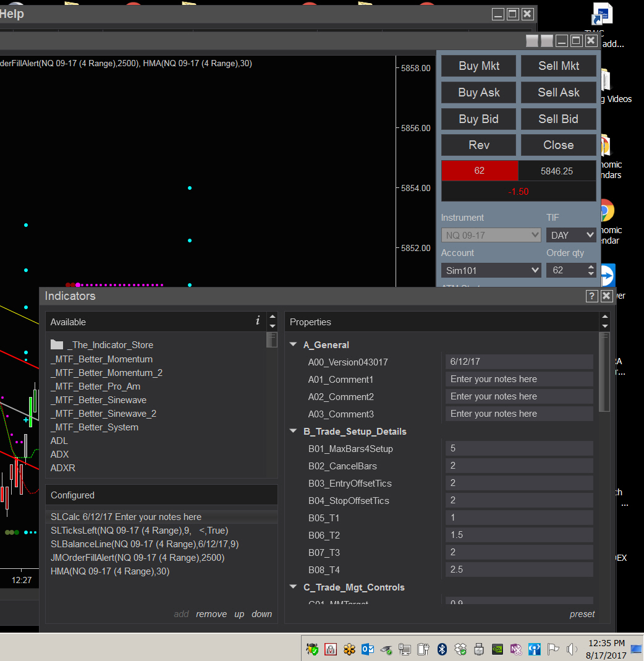The image size is (644, 661).
Task: Select the SLCalc 6/12/17 configured indicator
Action: [x=161, y=517]
